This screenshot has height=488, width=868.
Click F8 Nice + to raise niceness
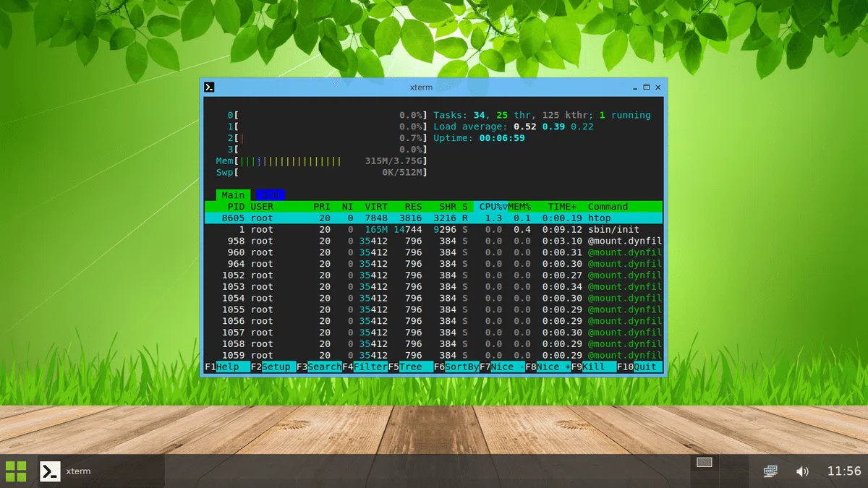tap(548, 367)
